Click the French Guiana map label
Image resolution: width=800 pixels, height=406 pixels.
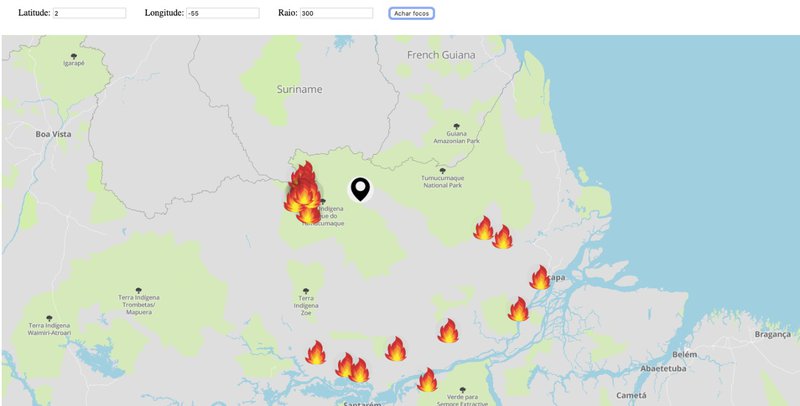point(438,55)
